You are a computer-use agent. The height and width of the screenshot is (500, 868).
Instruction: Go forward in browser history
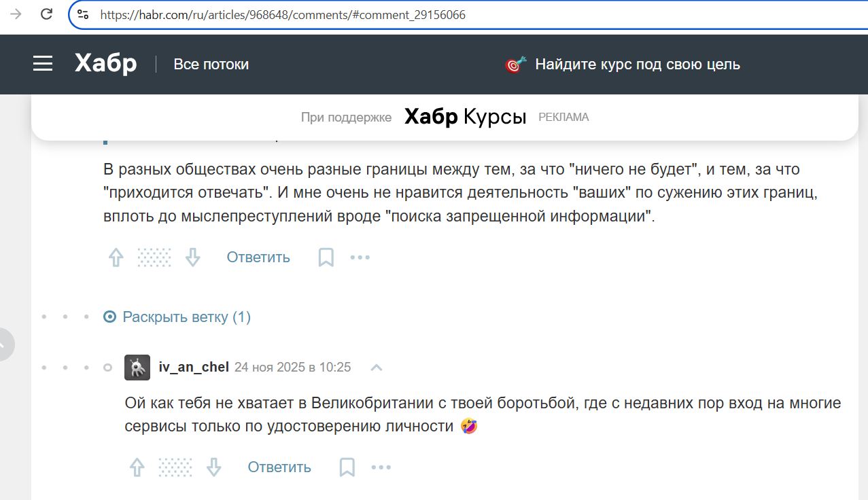(x=15, y=14)
